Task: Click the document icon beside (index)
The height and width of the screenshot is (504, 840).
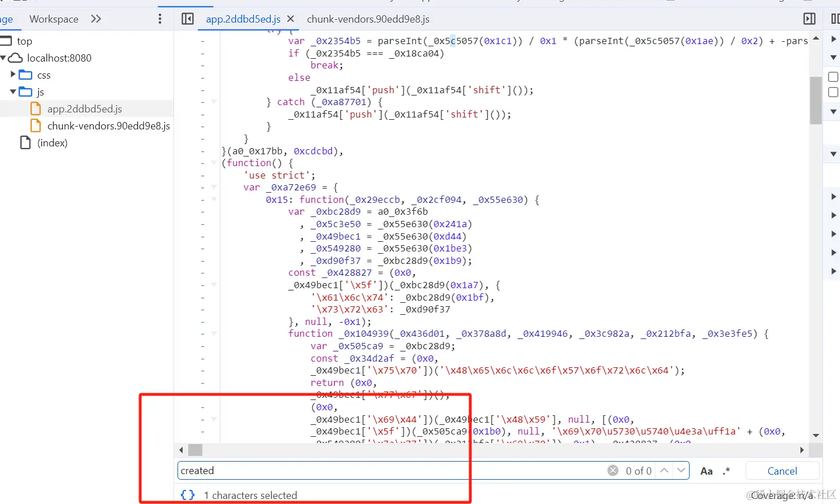Action: tap(25, 142)
